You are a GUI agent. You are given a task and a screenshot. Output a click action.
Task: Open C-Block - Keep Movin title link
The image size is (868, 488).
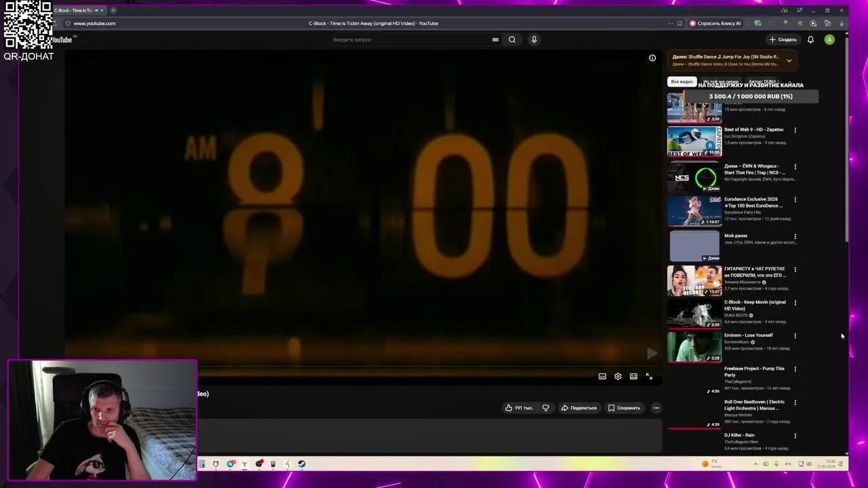pos(755,305)
